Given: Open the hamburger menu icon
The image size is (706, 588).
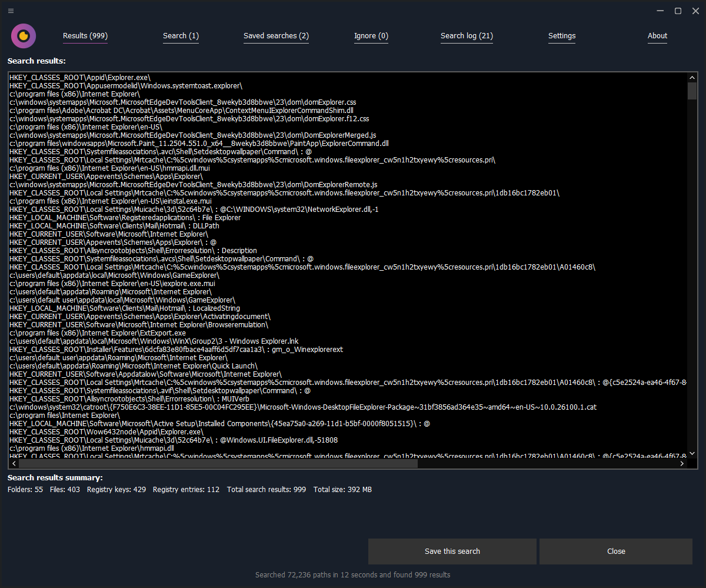Looking at the screenshot, I should (11, 11).
